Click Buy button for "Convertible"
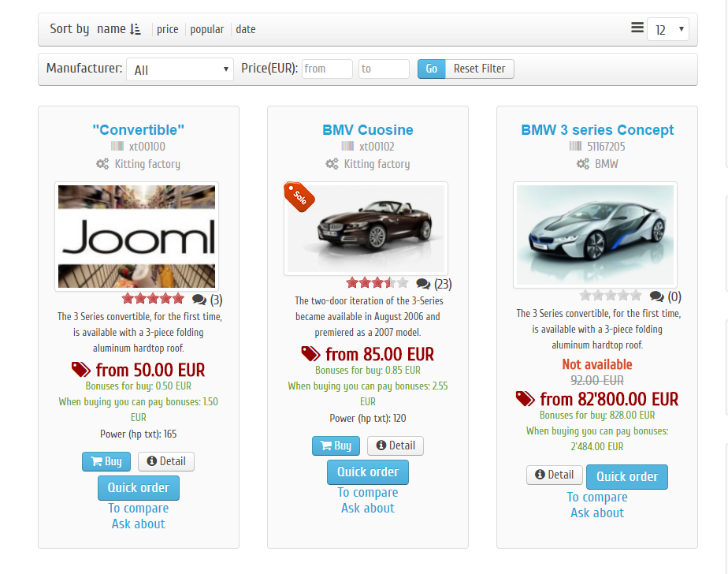This screenshot has height=574, width=728. pyautogui.click(x=106, y=461)
